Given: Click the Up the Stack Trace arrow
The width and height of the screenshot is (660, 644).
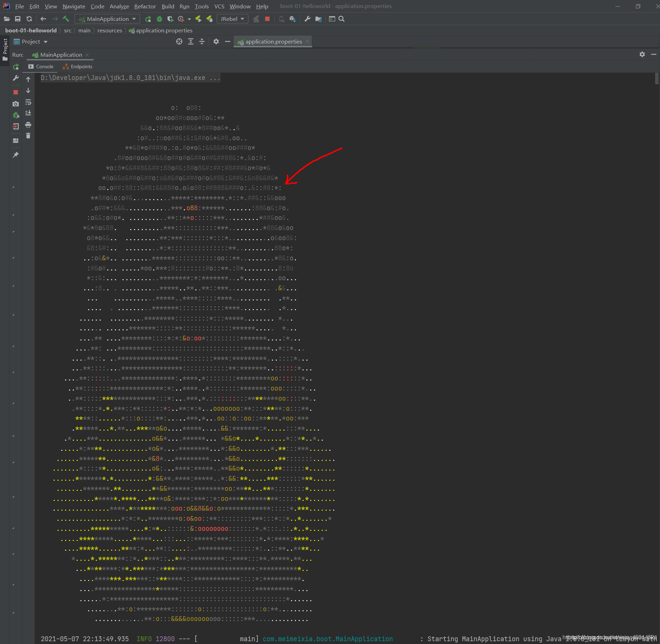Looking at the screenshot, I should tap(28, 79).
